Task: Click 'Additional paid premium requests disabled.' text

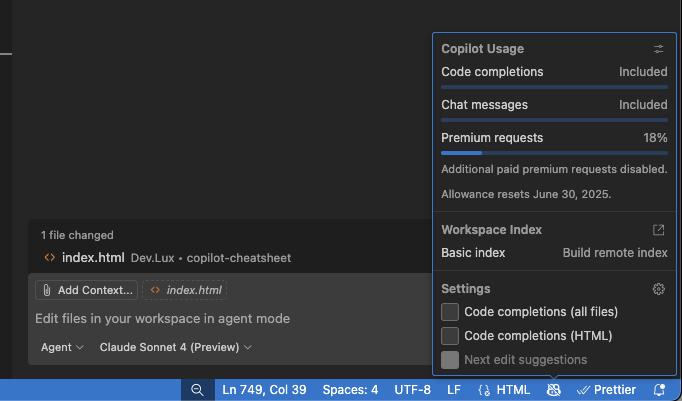Action: coord(554,169)
